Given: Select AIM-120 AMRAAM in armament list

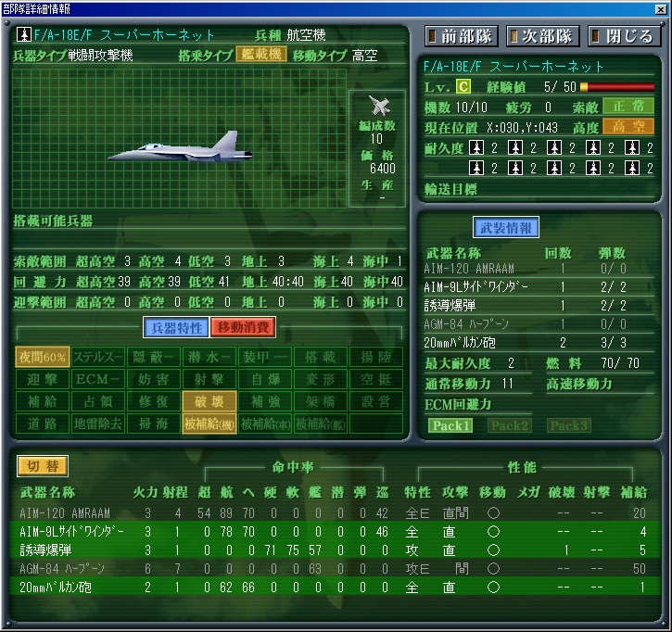Looking at the screenshot, I should 539,269.
